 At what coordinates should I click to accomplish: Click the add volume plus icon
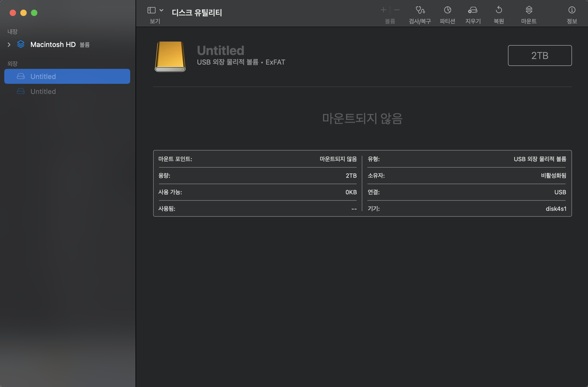383,10
